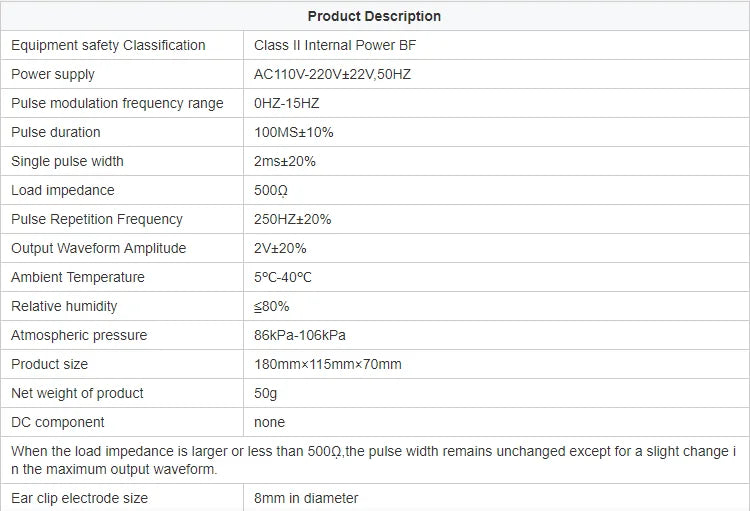Click the 86kPa-106kPa pressure value

pyautogui.click(x=299, y=335)
